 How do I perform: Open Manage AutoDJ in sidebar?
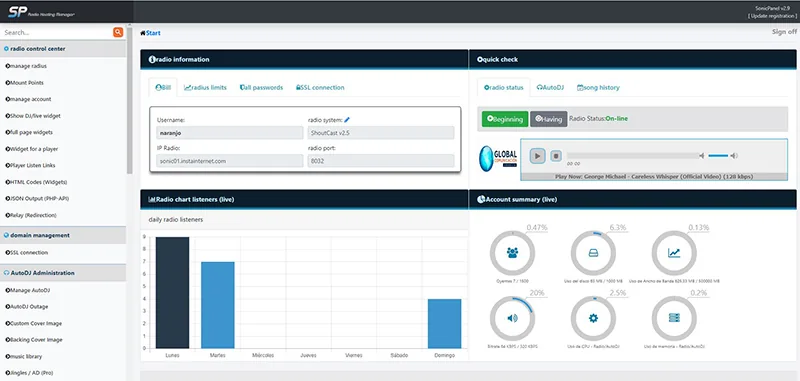tap(28, 290)
